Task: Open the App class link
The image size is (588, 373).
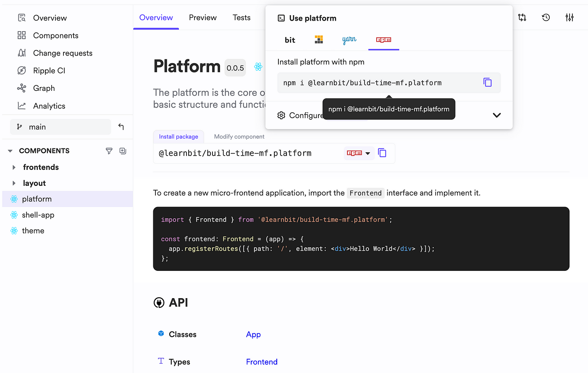Action: coord(253,334)
